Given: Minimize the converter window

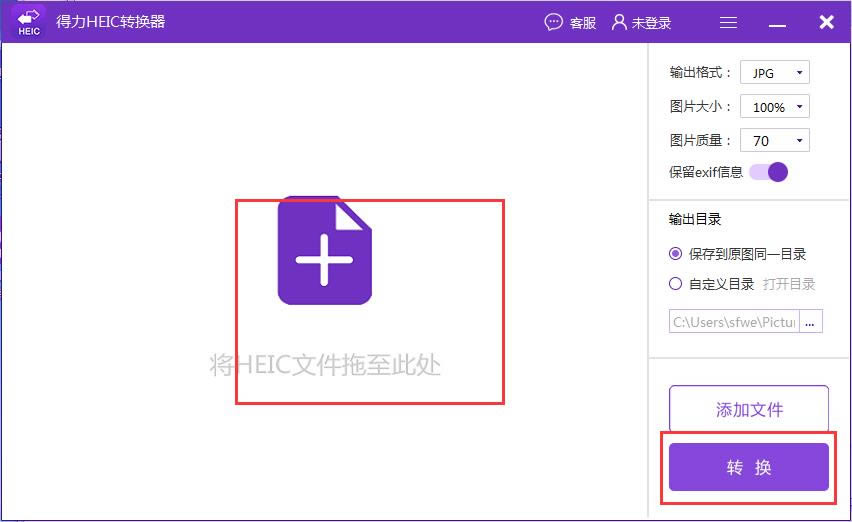Looking at the screenshot, I should (x=777, y=24).
